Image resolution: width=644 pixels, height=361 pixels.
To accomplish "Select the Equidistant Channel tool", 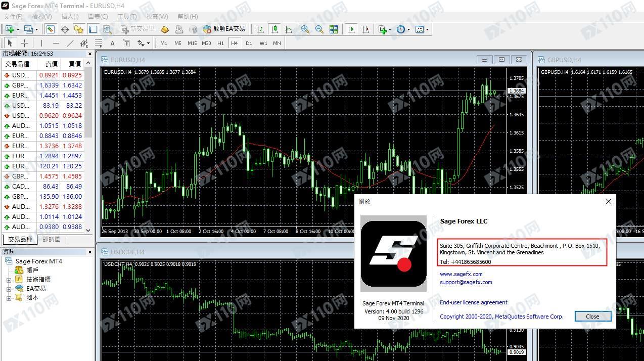I will 84,43.
